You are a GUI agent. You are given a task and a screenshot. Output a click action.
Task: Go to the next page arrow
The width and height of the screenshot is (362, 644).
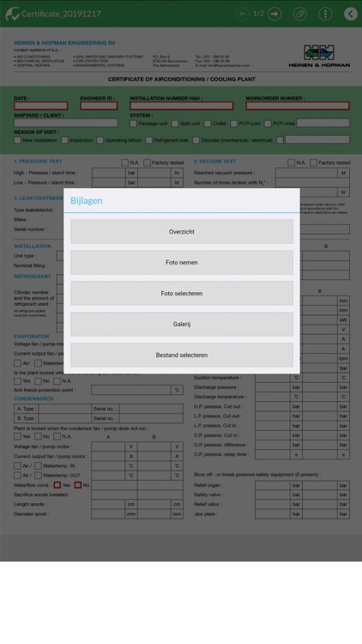click(x=275, y=14)
